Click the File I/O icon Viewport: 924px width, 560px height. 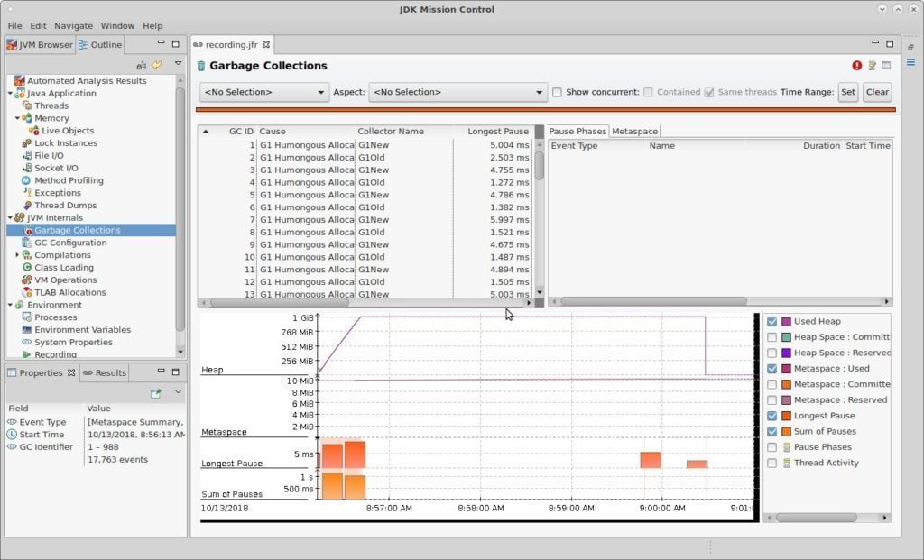(27, 155)
